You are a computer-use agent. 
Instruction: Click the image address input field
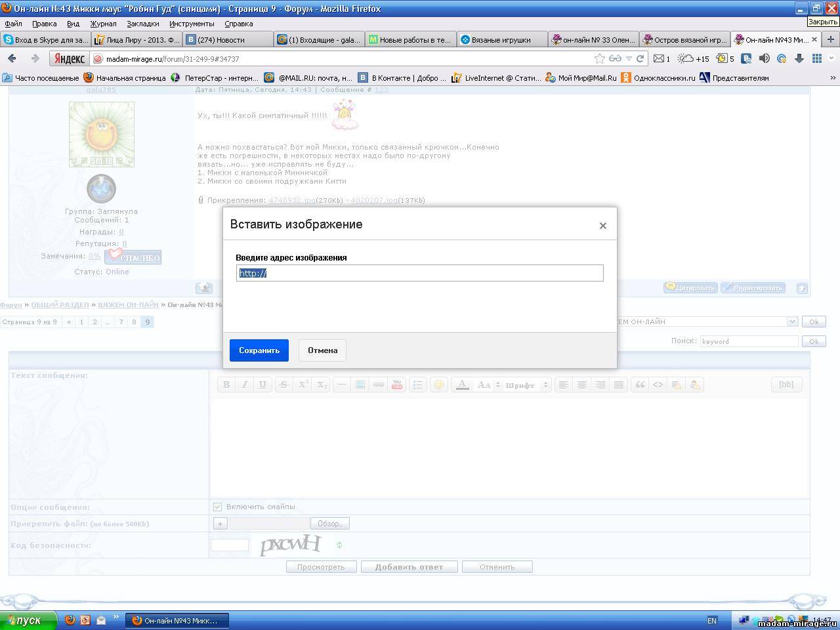click(x=419, y=273)
